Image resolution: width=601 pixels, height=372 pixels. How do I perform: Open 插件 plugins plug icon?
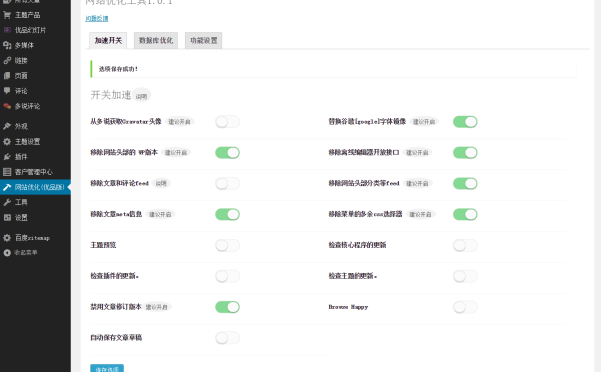[7, 157]
